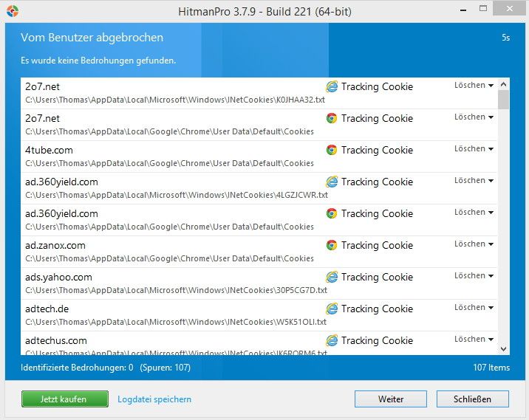The image size is (529, 420).
Task: Select the ad.zanox.com entry name
Action: pos(55,245)
